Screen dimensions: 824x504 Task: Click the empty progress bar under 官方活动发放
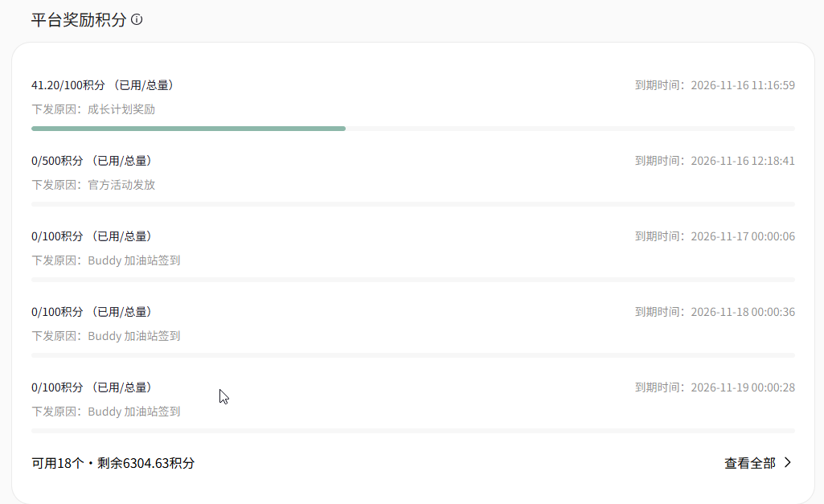(x=413, y=204)
